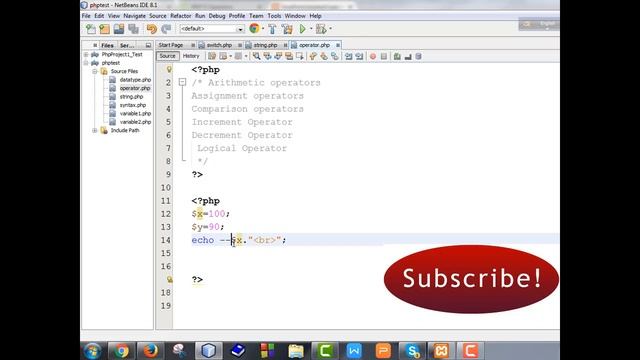The height and width of the screenshot is (360, 640).
Task: Open Firefox from the taskbar
Action: click(x=150, y=351)
